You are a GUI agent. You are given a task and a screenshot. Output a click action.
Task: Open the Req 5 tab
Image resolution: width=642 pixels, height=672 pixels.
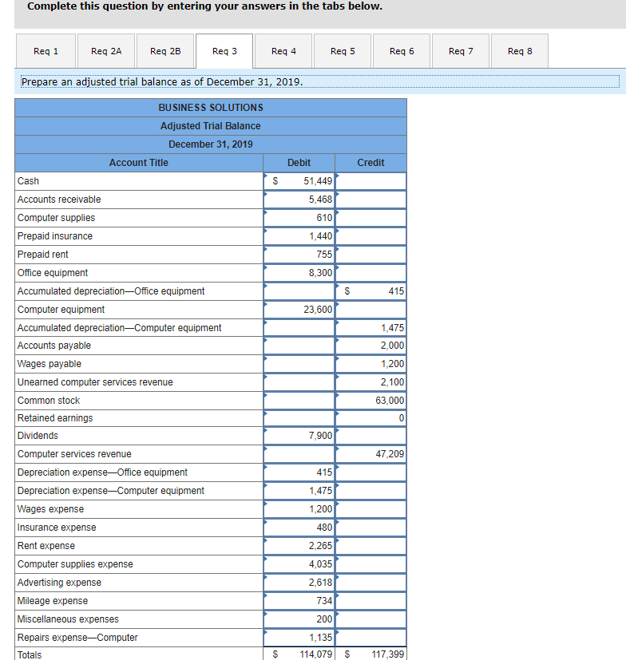tap(342, 50)
